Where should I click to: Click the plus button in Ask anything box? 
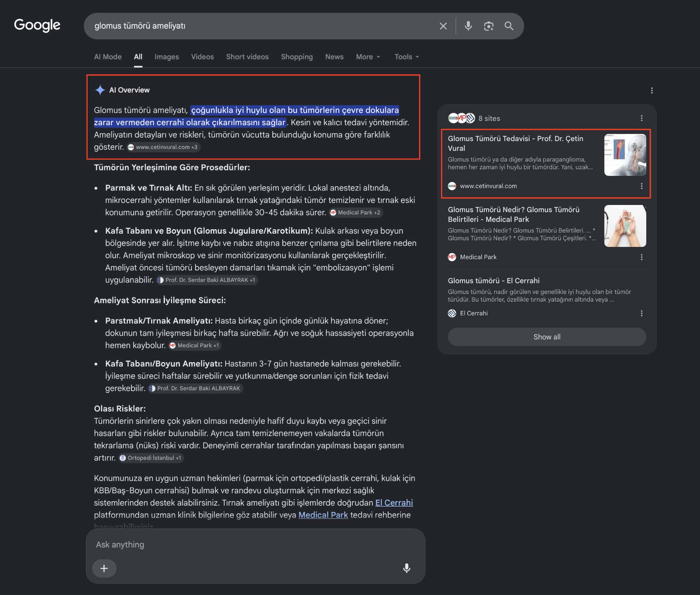104,568
